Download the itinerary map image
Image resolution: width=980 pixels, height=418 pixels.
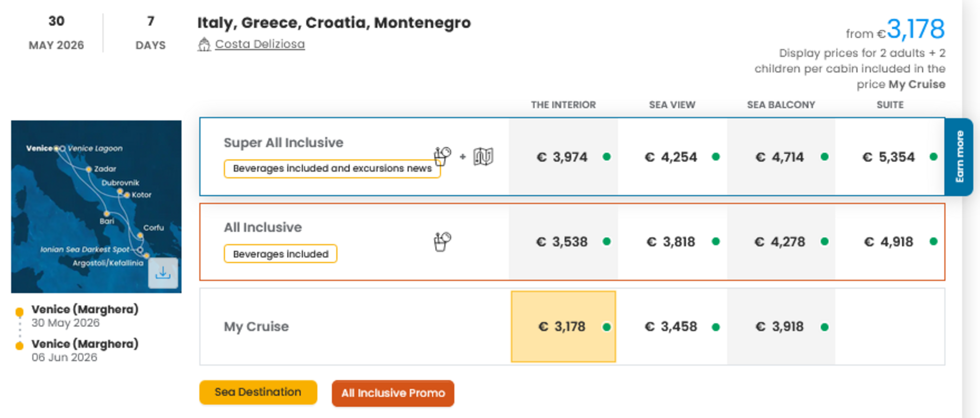click(x=163, y=273)
